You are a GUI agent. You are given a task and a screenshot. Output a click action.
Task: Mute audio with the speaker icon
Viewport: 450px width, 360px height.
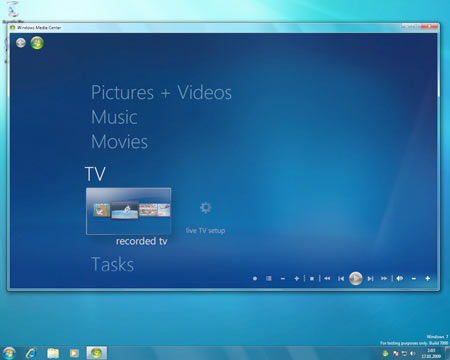click(x=400, y=278)
